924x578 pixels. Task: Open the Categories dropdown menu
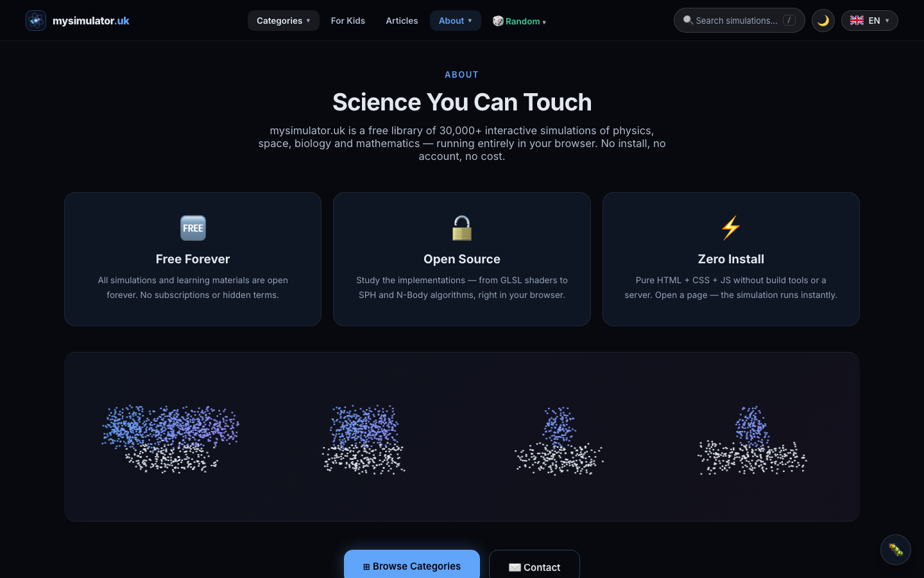tap(284, 21)
